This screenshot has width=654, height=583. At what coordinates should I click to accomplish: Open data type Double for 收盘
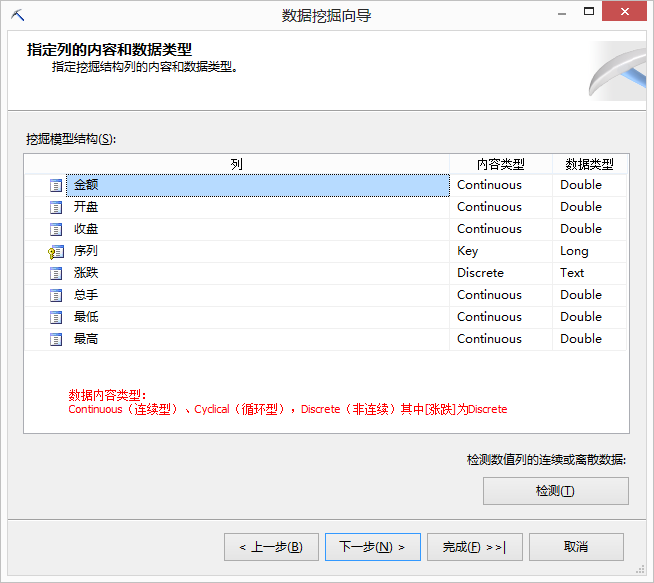(589, 229)
